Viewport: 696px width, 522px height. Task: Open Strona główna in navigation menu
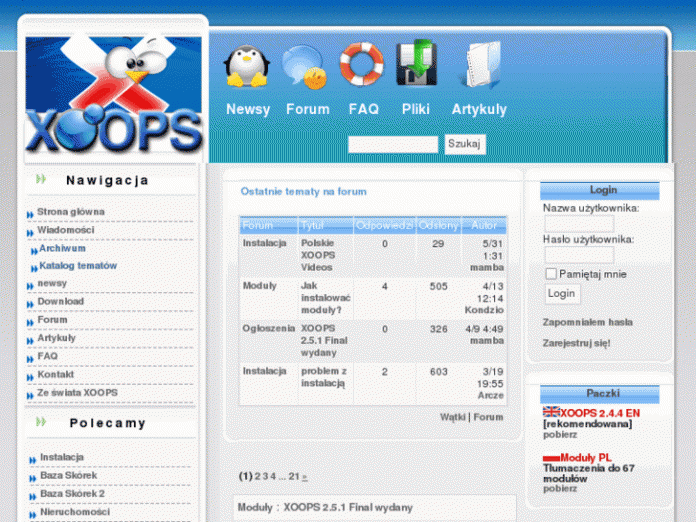(70, 212)
